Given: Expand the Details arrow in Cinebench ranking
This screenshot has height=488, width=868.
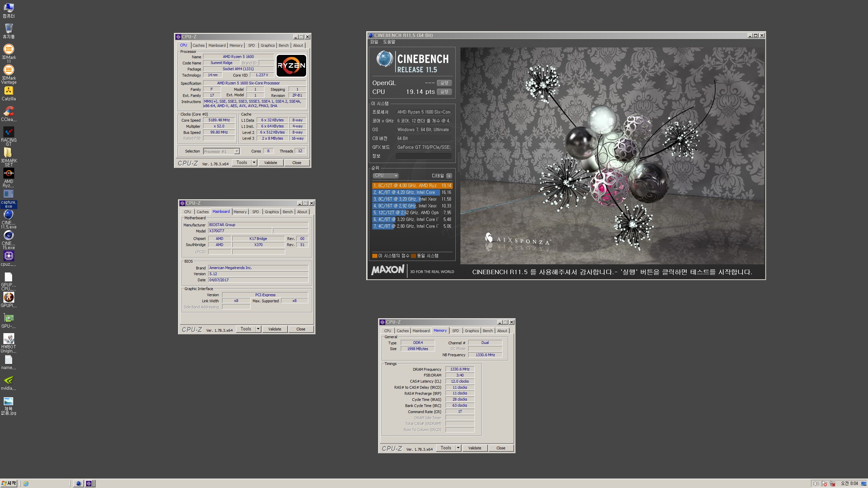Looking at the screenshot, I should [x=449, y=176].
